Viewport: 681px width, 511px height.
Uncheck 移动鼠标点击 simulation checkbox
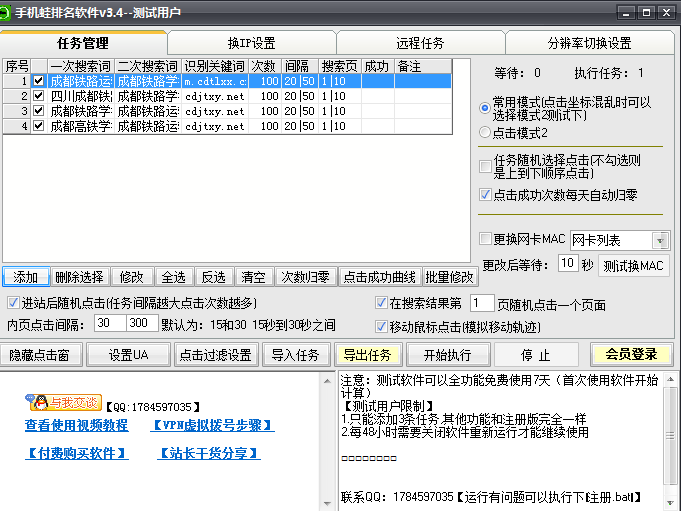point(381,326)
